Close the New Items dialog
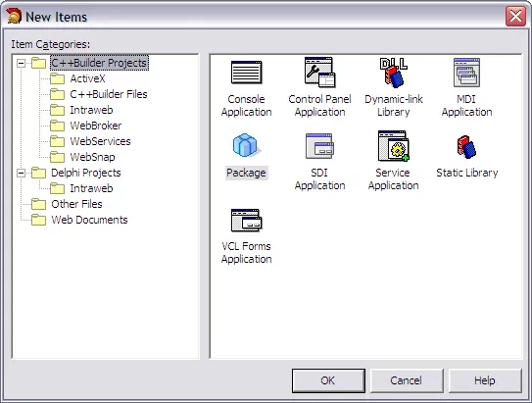532x403 pixels. (x=515, y=16)
